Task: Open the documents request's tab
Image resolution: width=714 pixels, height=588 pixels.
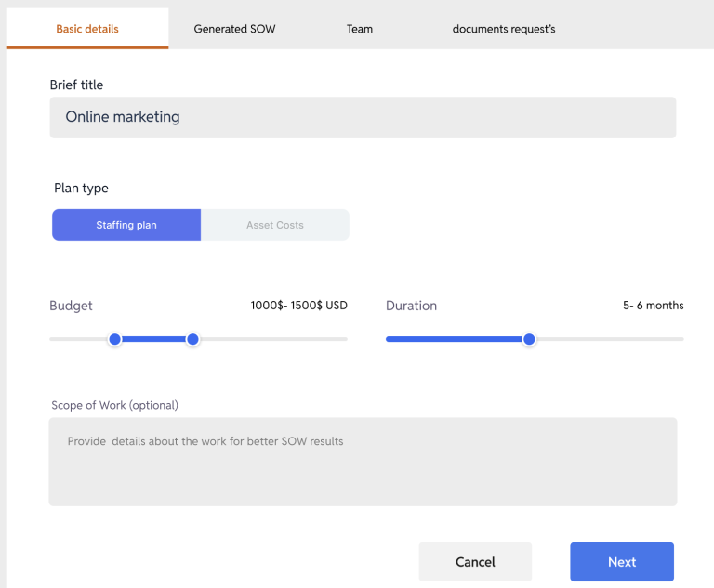Action: [504, 29]
